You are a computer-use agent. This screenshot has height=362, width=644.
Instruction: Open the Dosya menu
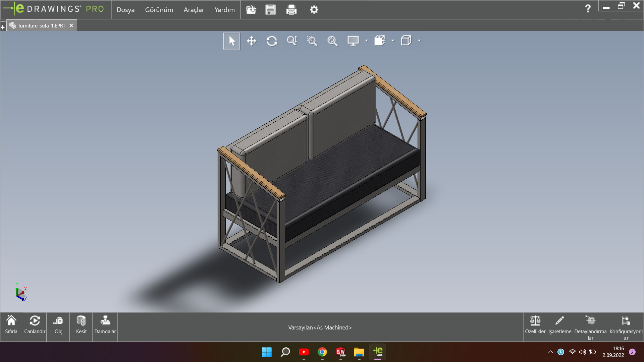point(125,10)
